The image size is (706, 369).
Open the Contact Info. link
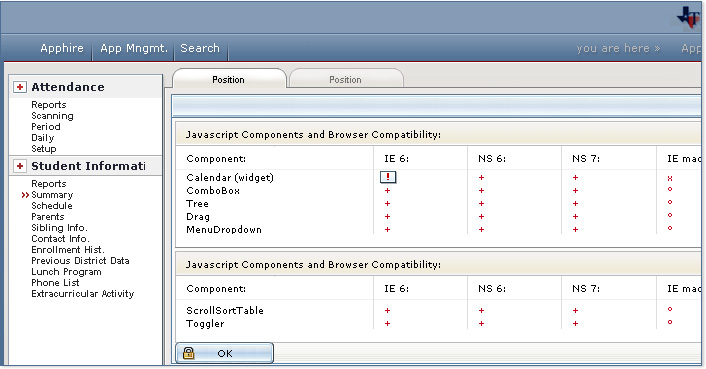point(60,238)
